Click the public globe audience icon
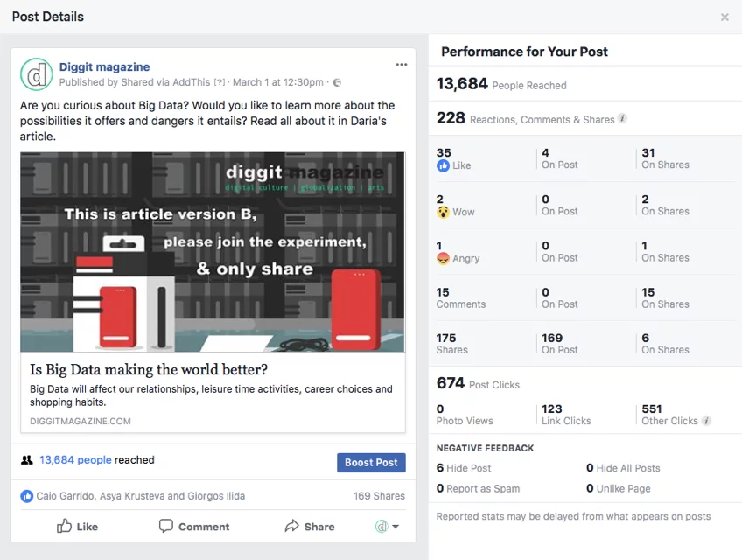 point(337,82)
